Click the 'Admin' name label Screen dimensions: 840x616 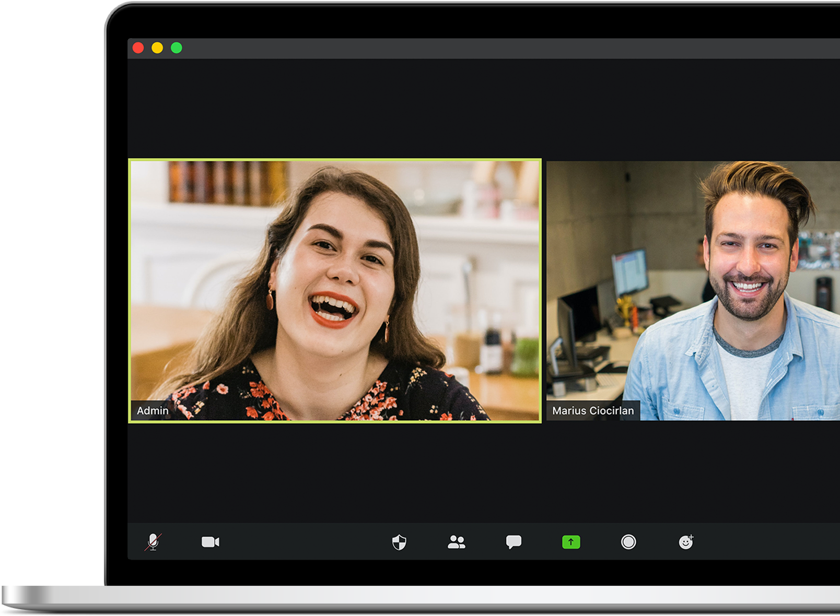click(153, 411)
